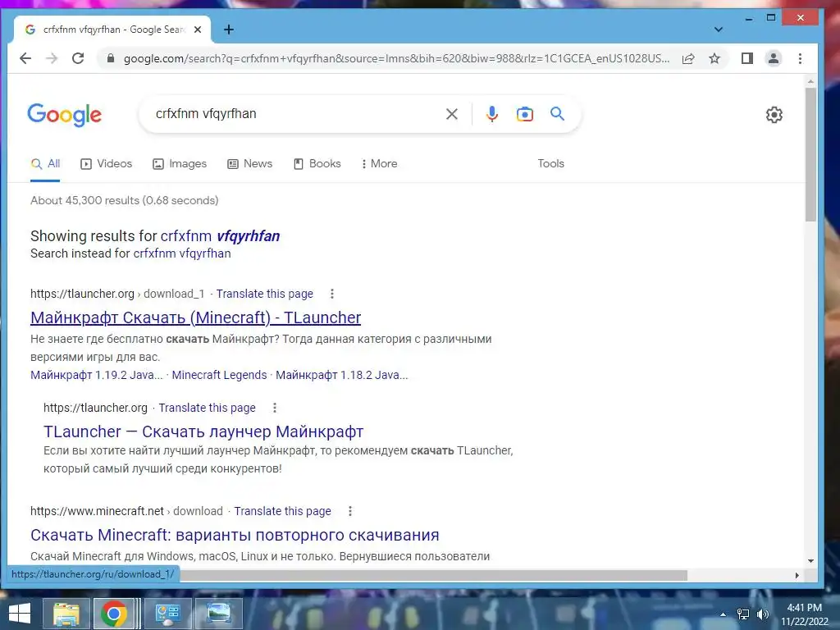Open Control Panel taskbar icon

(x=167, y=614)
